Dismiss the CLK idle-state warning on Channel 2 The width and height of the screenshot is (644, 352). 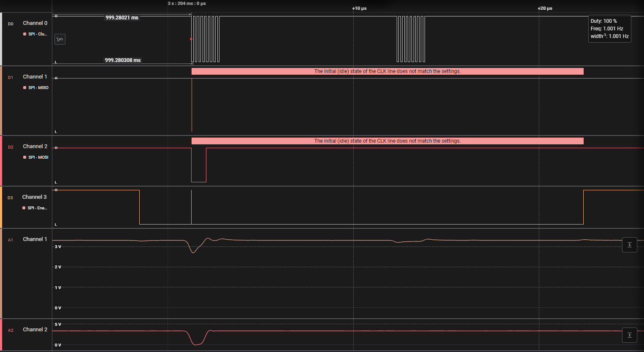(387, 141)
